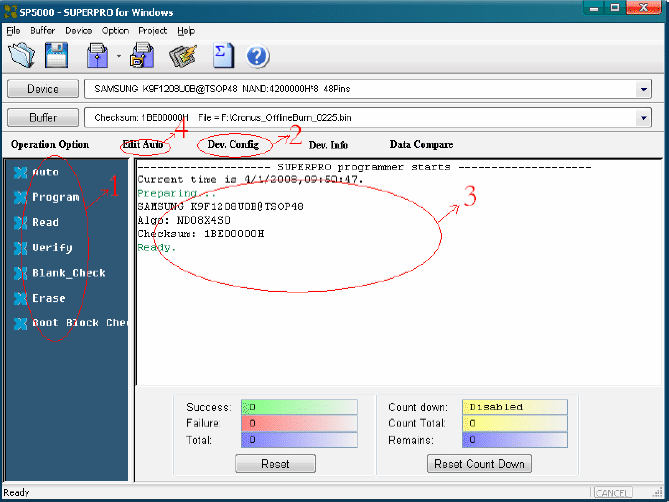The image size is (669, 502).
Task: Click the green 'Ready.' log line
Action: point(157,247)
